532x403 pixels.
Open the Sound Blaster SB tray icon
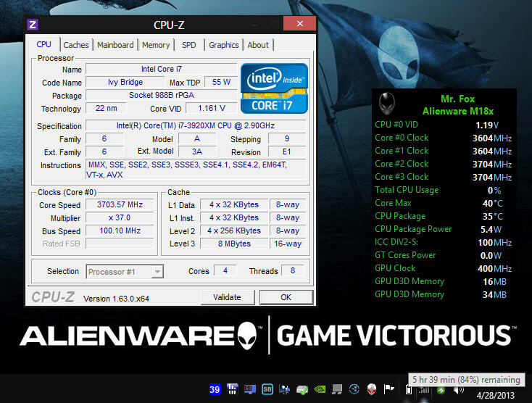[267, 389]
